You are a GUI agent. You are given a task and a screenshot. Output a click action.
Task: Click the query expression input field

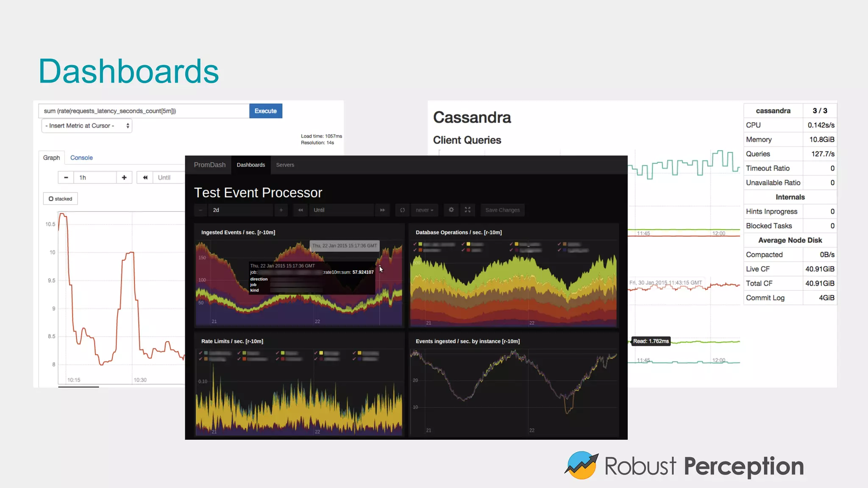point(144,111)
